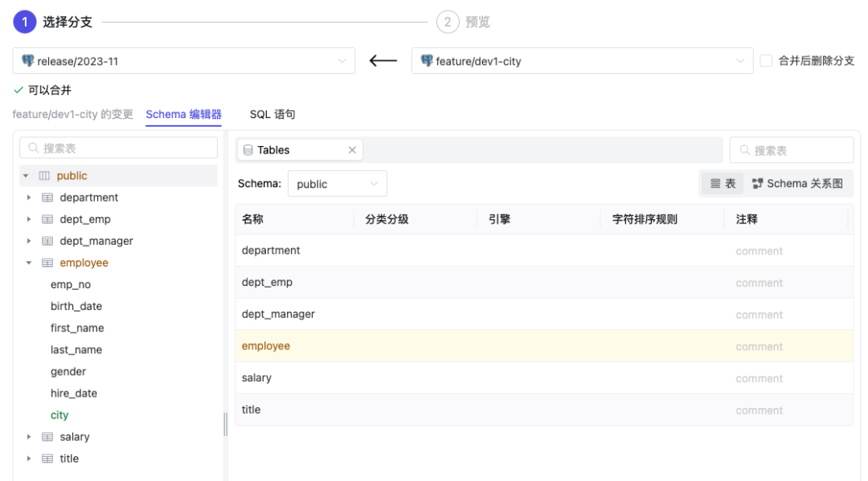868x481 pixels.
Task: Open the Schema public dropdown
Action: (x=337, y=184)
